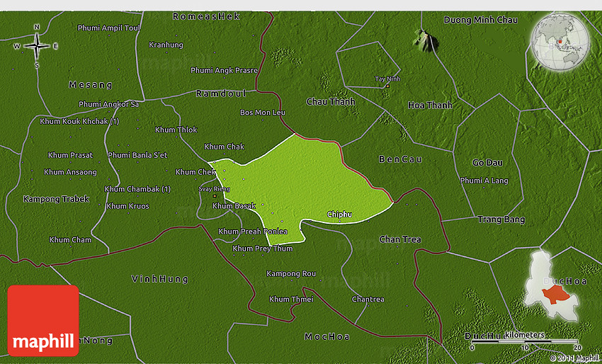Select the Kampong Trabek label
Viewport: 602px width, 364px height.
(56, 199)
